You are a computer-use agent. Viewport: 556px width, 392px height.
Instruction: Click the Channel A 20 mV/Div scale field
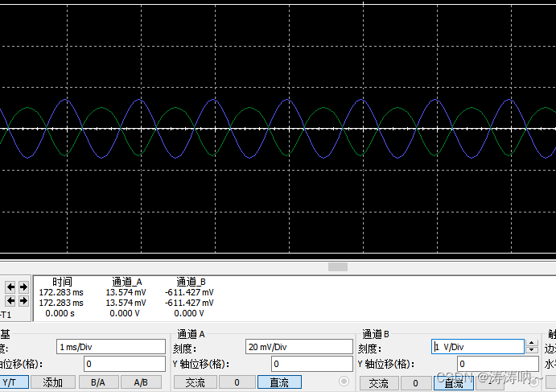tap(299, 347)
